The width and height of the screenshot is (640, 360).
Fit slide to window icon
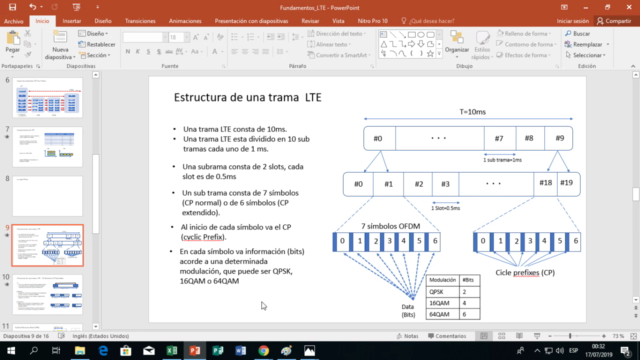click(633, 336)
